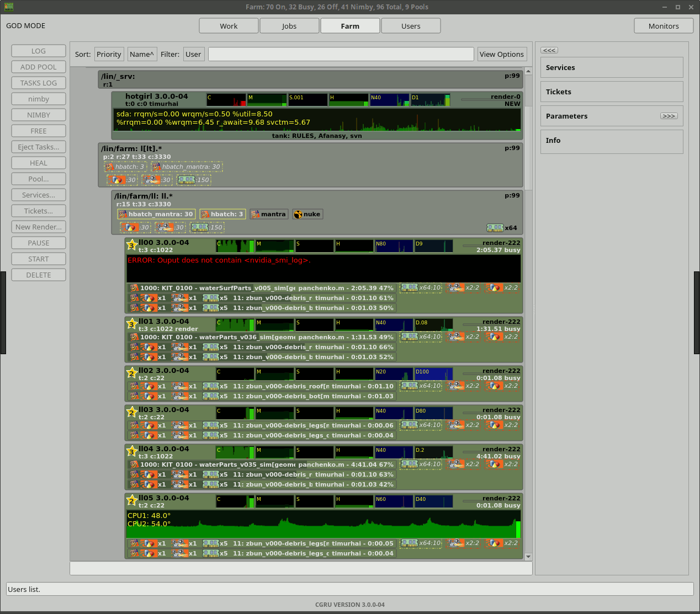This screenshot has width=700, height=614.
Task: Collapse side panel with '<<<' button
Action: click(x=549, y=50)
